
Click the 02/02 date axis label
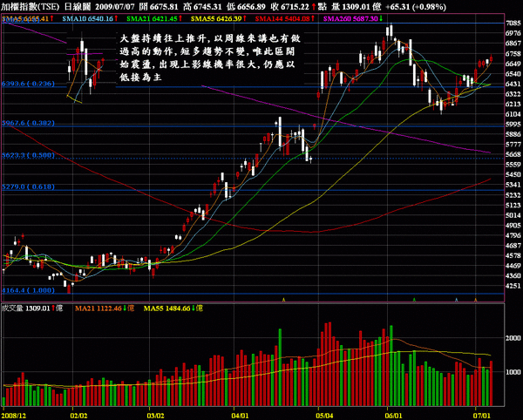(79, 416)
